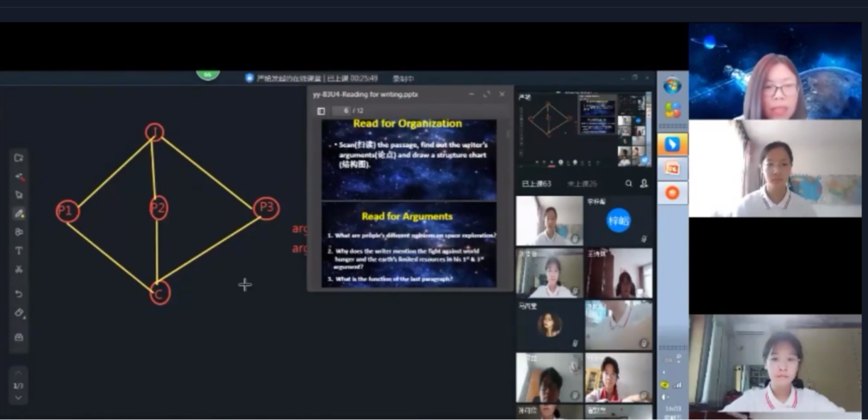Select the scissors cut tool
Viewport: 868px width, 420px height.
click(19, 270)
